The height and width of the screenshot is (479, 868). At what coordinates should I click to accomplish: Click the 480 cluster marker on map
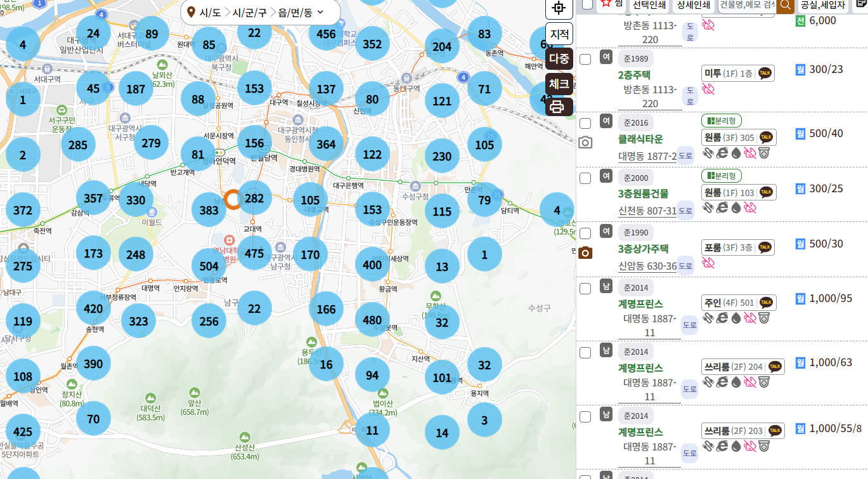click(373, 320)
